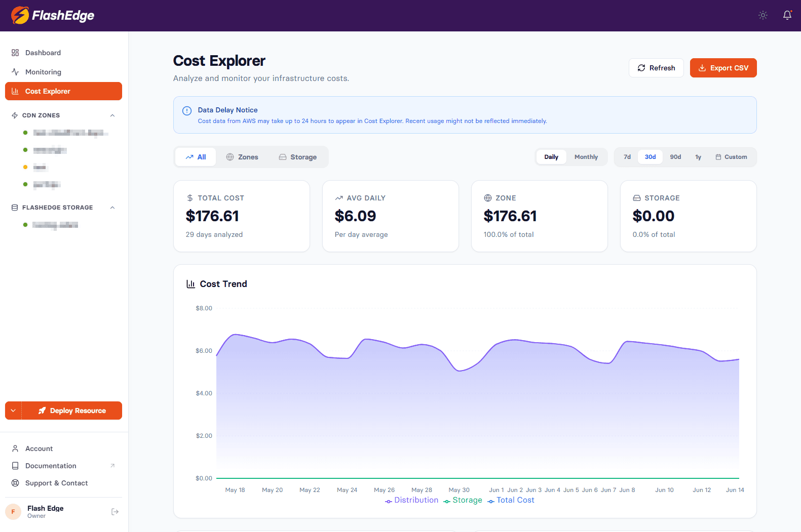Switch granularity to Monthly
This screenshot has width=801, height=532.
[x=586, y=157]
